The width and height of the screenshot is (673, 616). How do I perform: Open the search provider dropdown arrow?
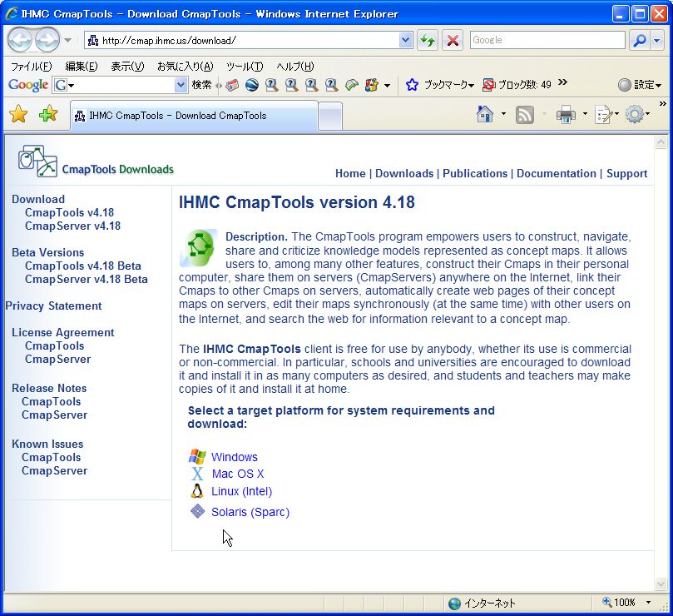656,41
